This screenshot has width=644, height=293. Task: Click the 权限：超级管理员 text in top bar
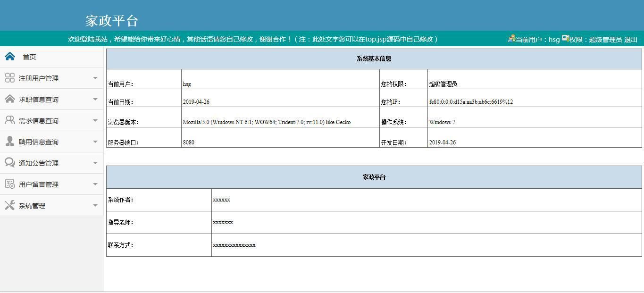click(595, 40)
